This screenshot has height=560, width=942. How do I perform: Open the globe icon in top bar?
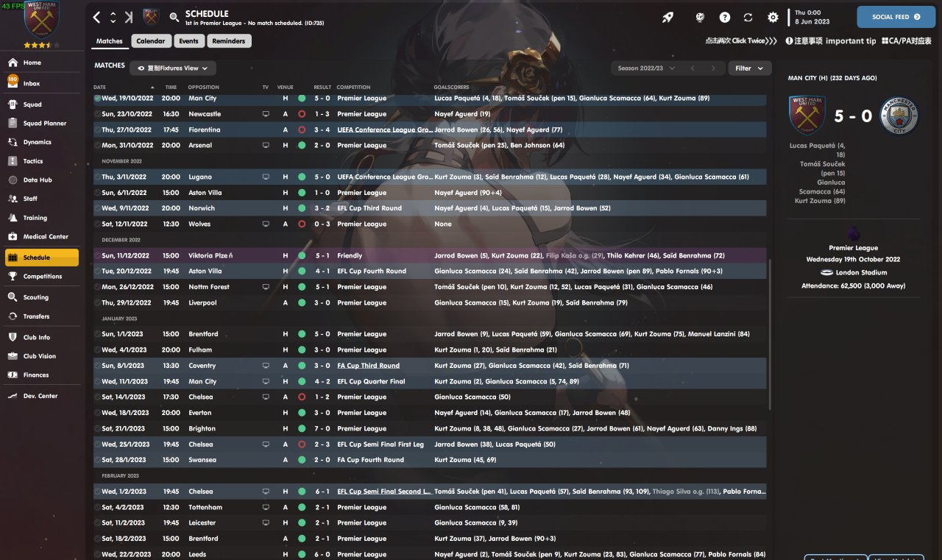point(700,17)
